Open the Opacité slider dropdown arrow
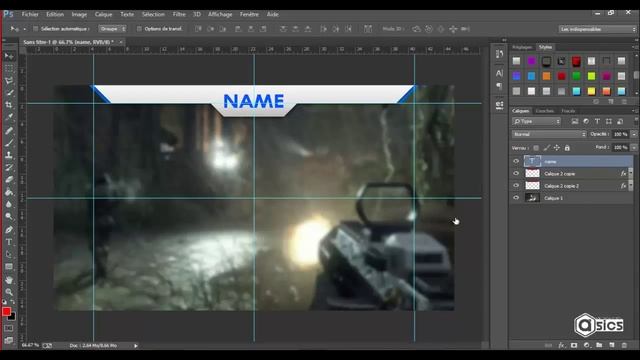The image size is (640, 360). (x=634, y=134)
